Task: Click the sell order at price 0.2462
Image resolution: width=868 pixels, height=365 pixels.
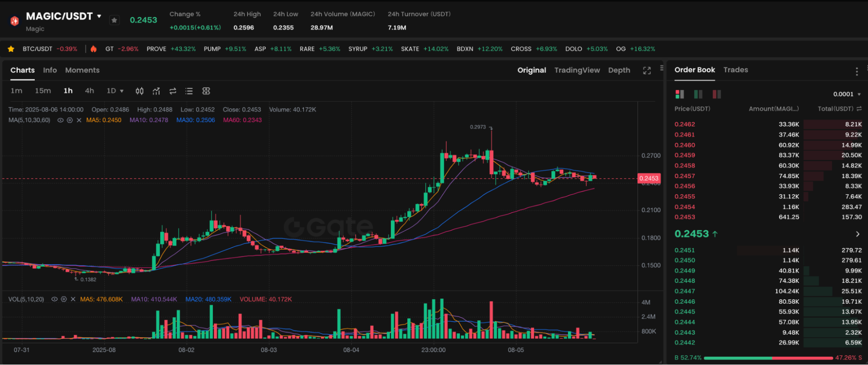Action: (768, 124)
